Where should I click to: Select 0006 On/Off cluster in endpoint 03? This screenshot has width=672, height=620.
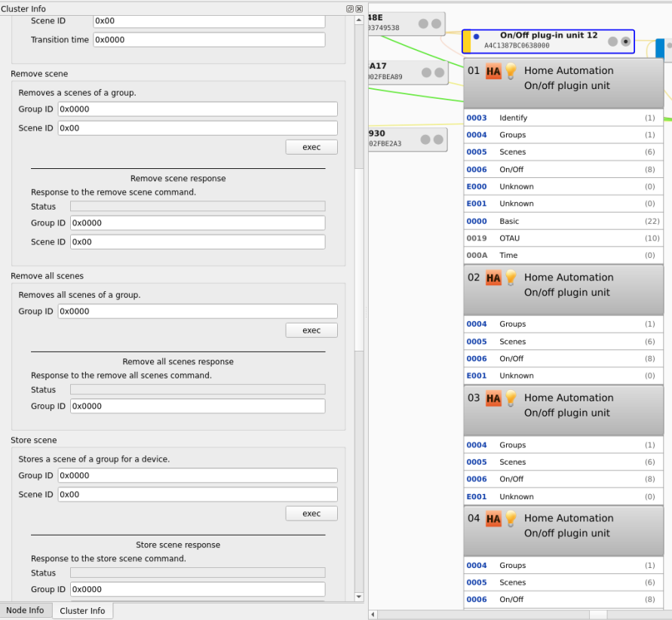click(x=563, y=480)
